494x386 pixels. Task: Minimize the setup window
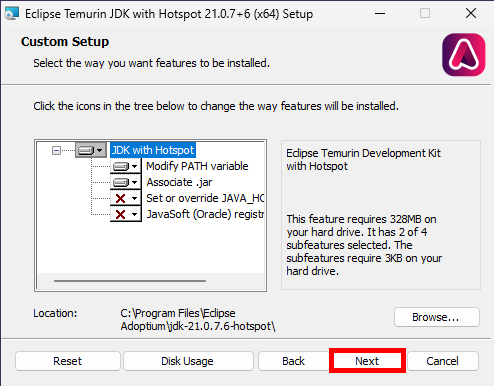coord(380,14)
